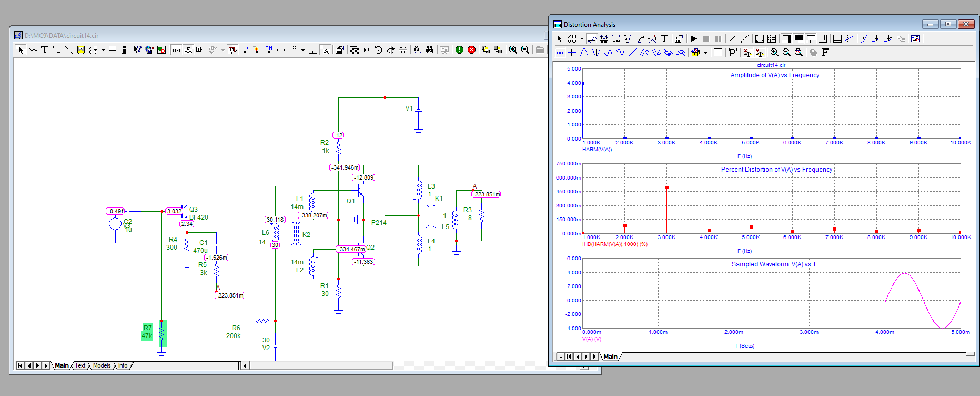980x396 pixels.
Task: Click the green run indicator icon
Action: click(459, 50)
